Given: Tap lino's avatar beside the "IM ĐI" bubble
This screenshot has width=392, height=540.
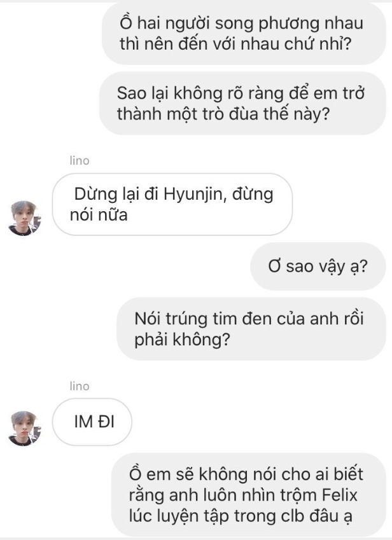Looking at the screenshot, I should coord(25,427).
